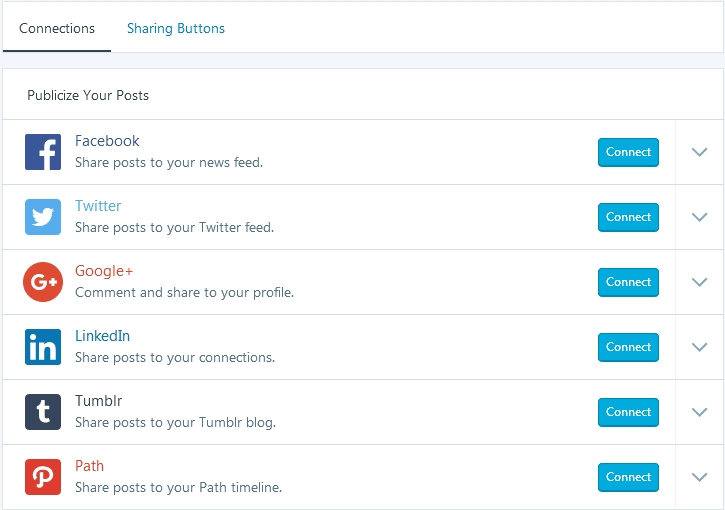Image resolution: width=725 pixels, height=510 pixels.
Task: Click the Tumblr logo icon
Action: pos(43,412)
